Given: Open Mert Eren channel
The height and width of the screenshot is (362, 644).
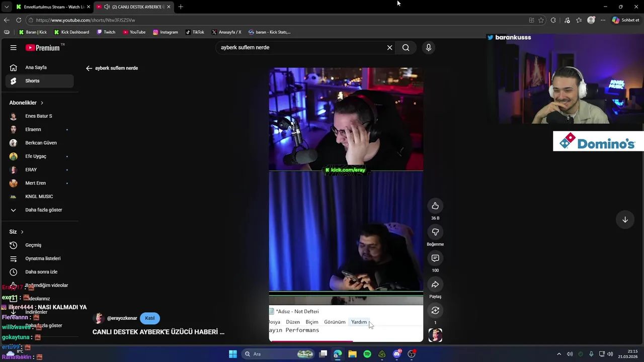Looking at the screenshot, I should click(x=39, y=183).
